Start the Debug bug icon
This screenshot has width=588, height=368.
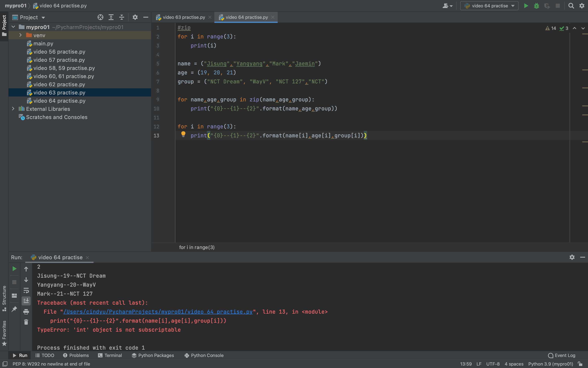click(x=537, y=6)
